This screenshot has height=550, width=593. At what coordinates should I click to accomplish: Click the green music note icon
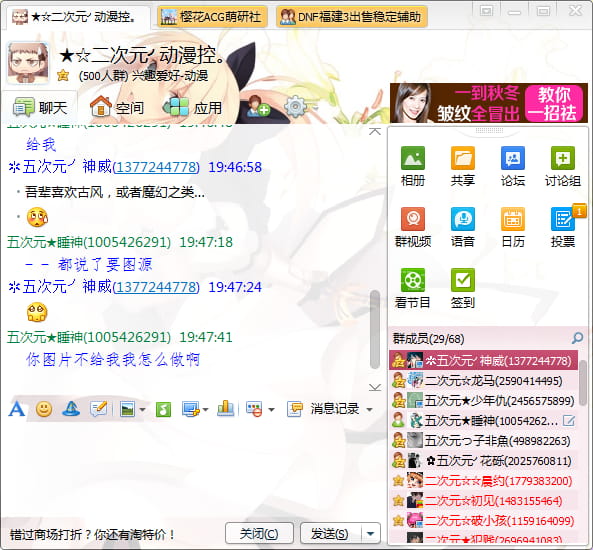pos(163,409)
